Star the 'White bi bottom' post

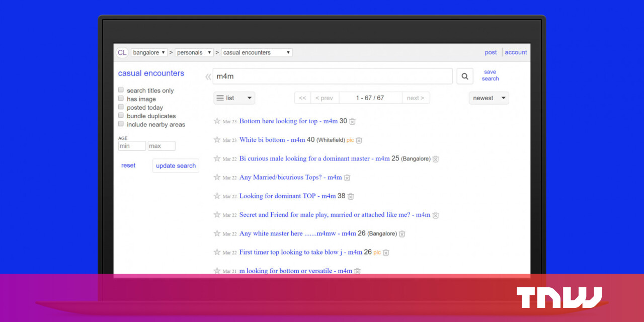pos(217,139)
